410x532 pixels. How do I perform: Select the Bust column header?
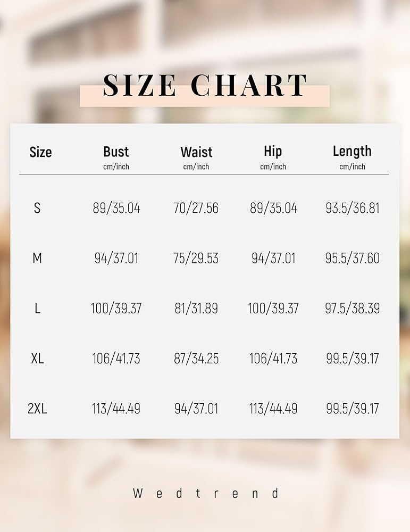tap(116, 152)
